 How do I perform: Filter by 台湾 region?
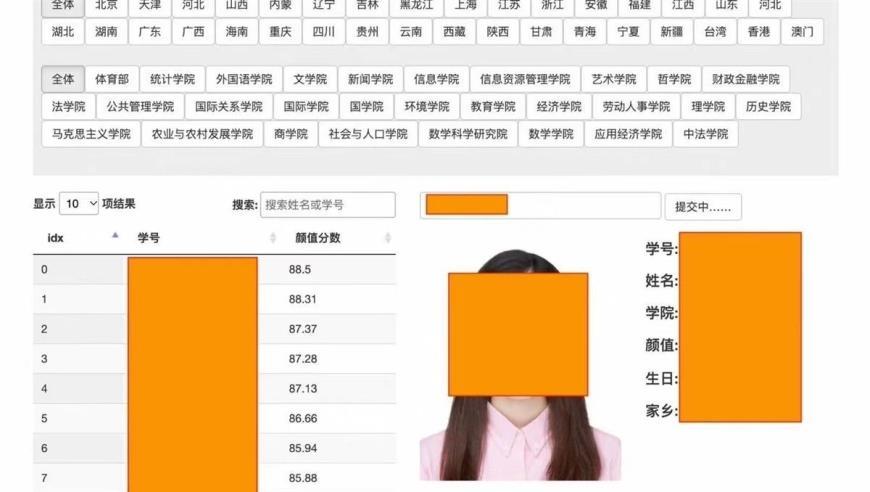715,32
